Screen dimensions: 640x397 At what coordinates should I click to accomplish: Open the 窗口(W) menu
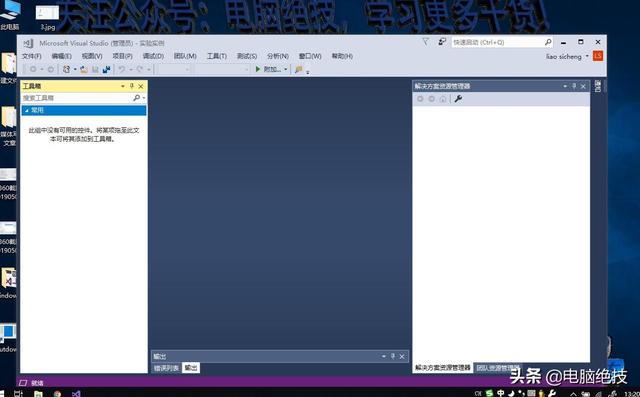coord(310,56)
